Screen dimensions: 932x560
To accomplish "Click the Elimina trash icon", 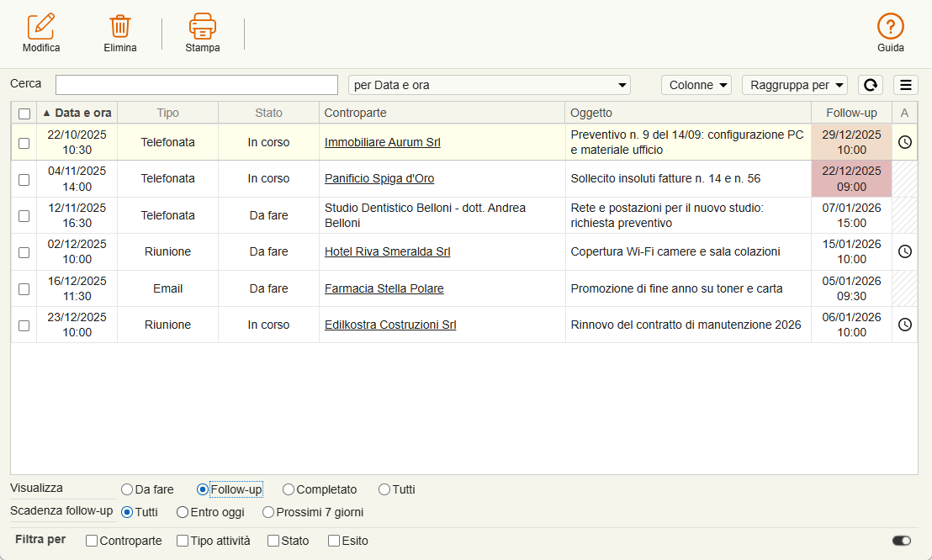I will tap(120, 27).
